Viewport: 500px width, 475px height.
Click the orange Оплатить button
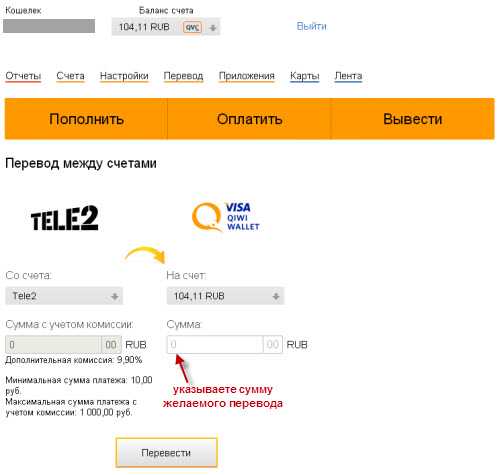249,119
